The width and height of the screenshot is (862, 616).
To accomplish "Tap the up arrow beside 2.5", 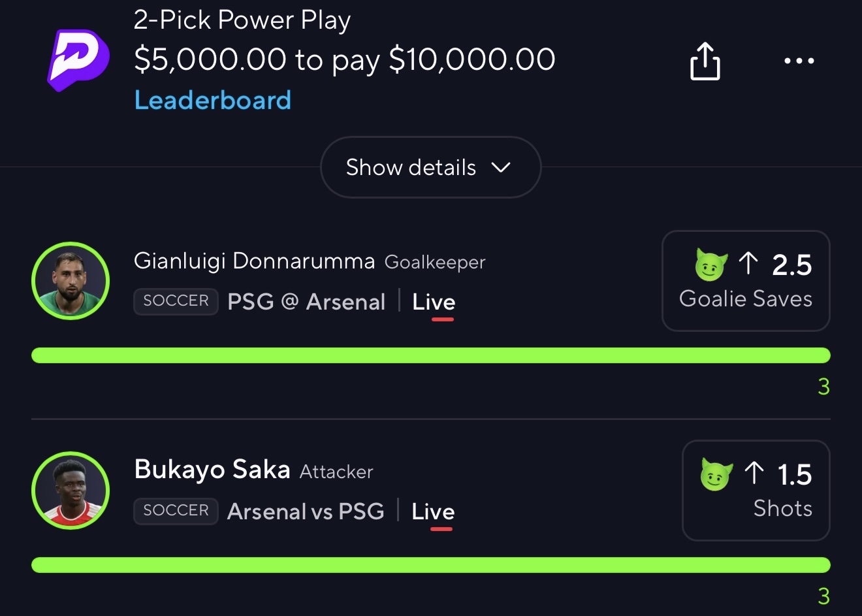I will pyautogui.click(x=748, y=263).
